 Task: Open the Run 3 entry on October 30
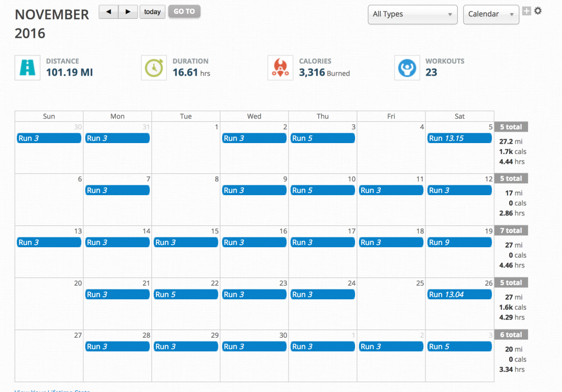point(49,138)
